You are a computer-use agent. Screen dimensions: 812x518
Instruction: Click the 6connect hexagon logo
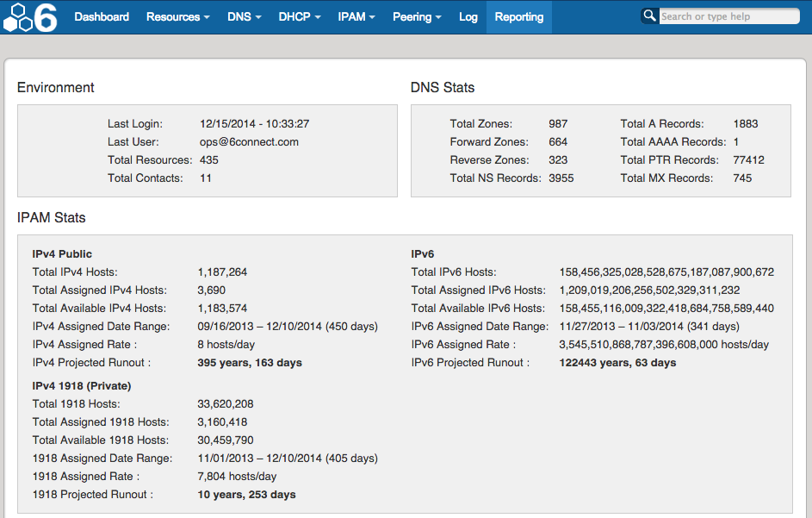pos(30,17)
